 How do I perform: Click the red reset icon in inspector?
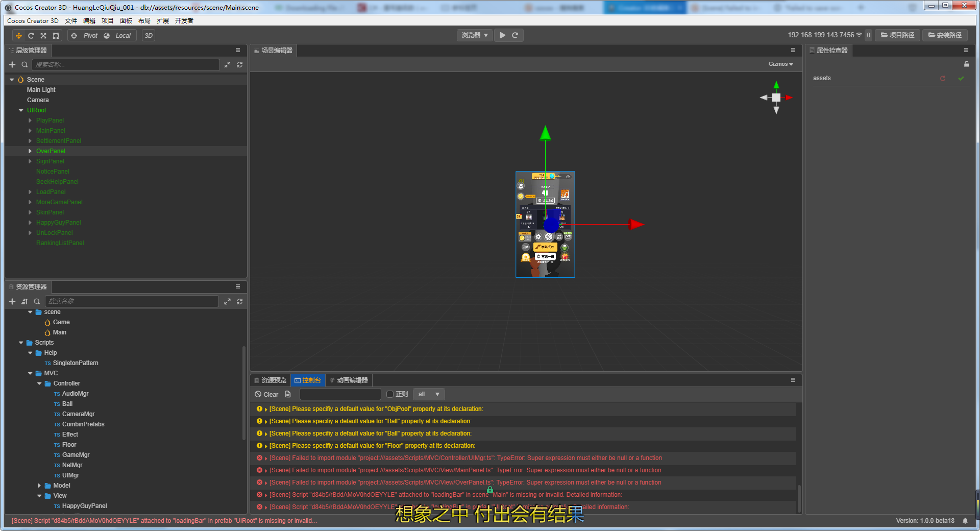(943, 78)
